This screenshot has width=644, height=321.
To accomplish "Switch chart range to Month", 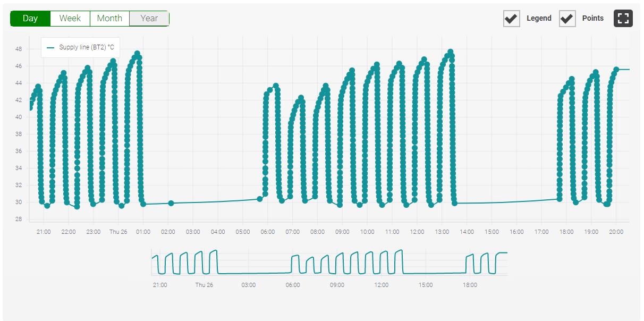I will tap(109, 19).
